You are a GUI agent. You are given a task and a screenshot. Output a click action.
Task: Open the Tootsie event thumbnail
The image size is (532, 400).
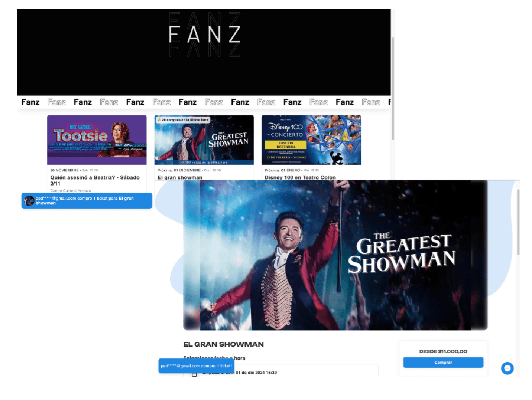coord(97,140)
